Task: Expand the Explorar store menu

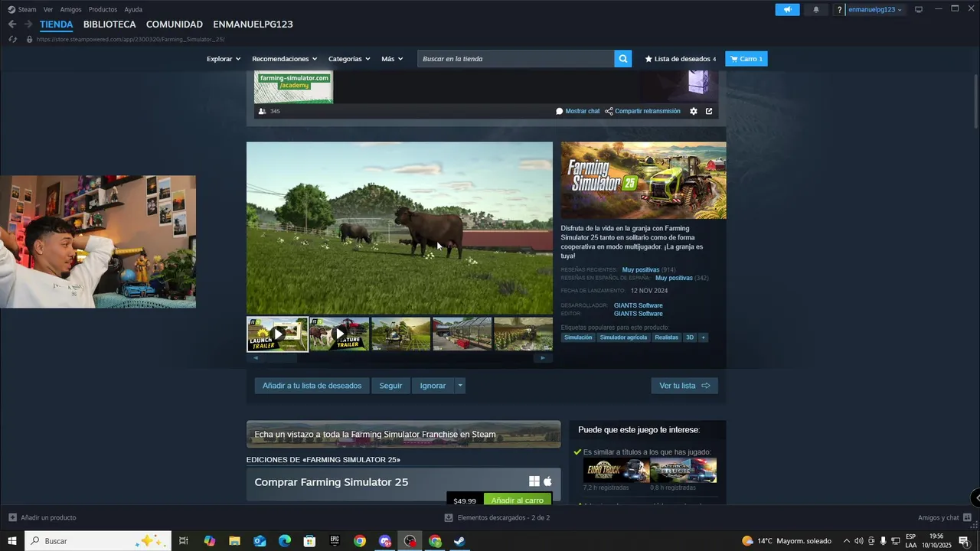Action: [224, 59]
